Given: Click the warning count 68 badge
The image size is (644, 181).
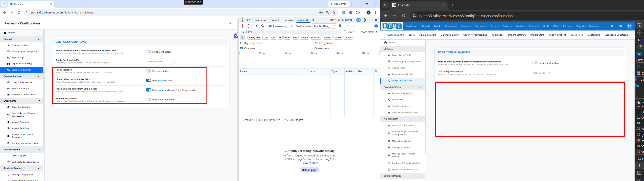Looking at the screenshot, I should tap(340, 20).
